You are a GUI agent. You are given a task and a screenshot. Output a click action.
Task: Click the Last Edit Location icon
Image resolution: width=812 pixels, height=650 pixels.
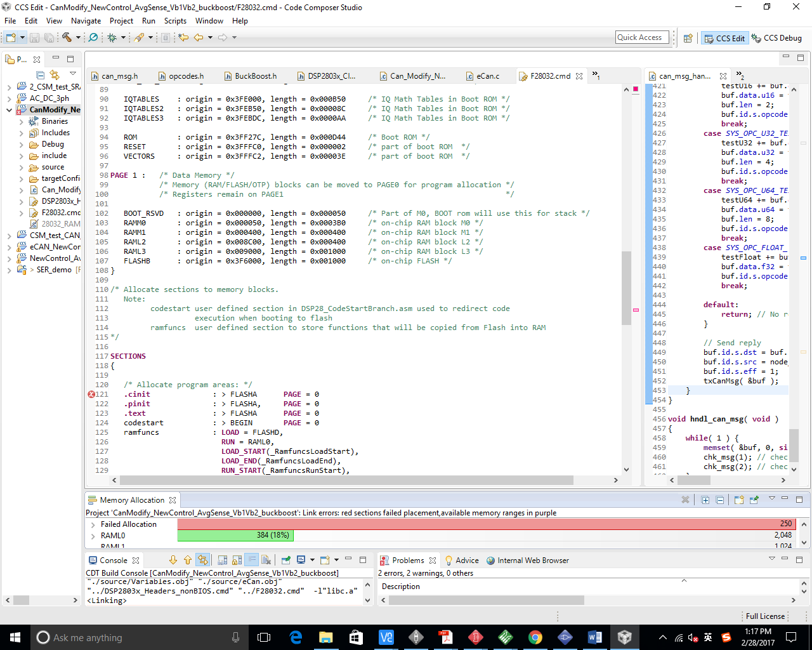(183, 37)
